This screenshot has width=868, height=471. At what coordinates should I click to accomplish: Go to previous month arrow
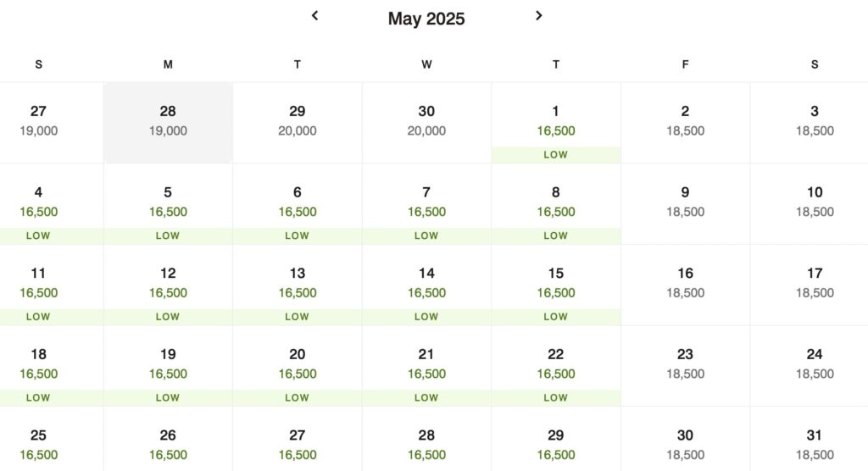coord(314,15)
